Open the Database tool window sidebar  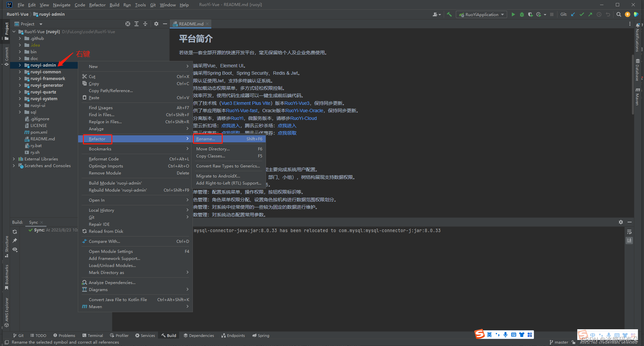[x=638, y=70]
